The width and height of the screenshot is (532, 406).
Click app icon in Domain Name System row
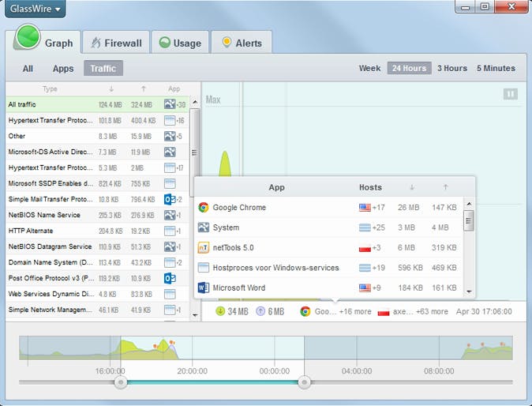(x=170, y=262)
